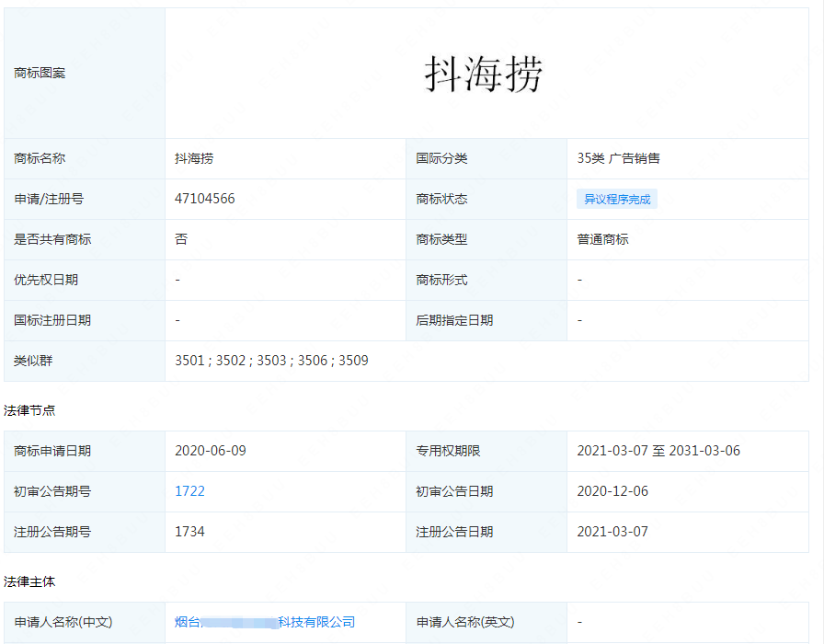This screenshot has width=824, height=644.
Task: Click the value beside 注册公告日期
Action: [x=612, y=532]
